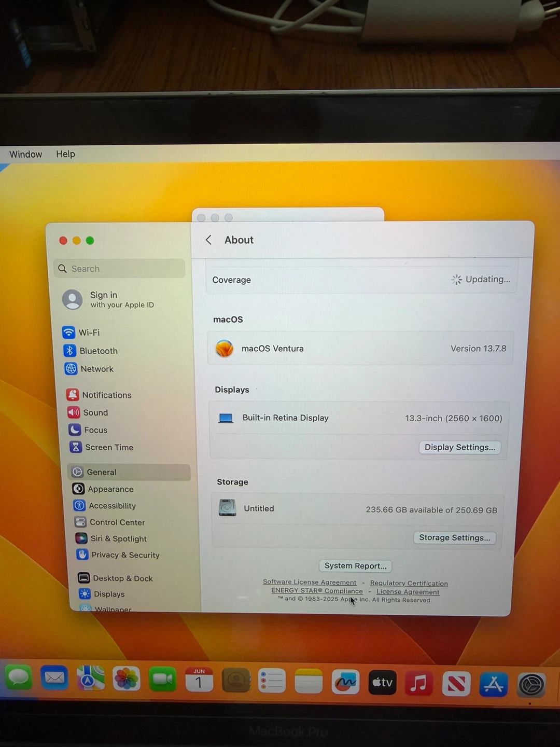The image size is (560, 747).
Task: Launch Maps from the Dock
Action: 90,679
